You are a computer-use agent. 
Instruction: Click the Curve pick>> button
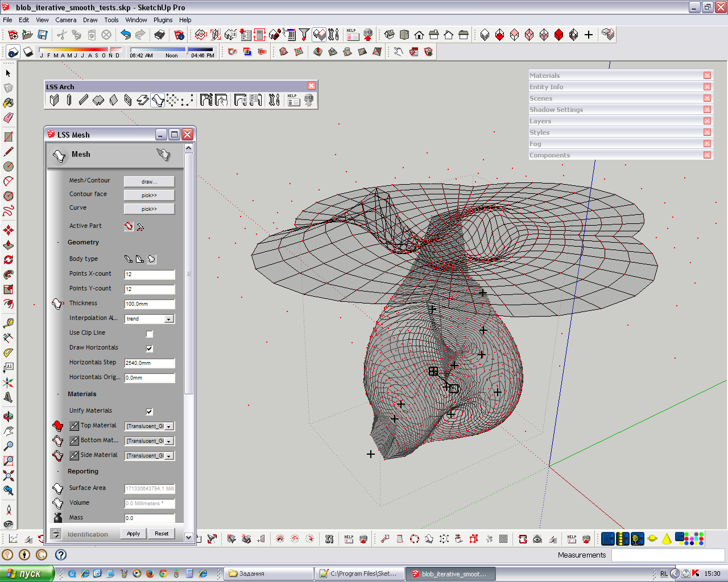150,209
